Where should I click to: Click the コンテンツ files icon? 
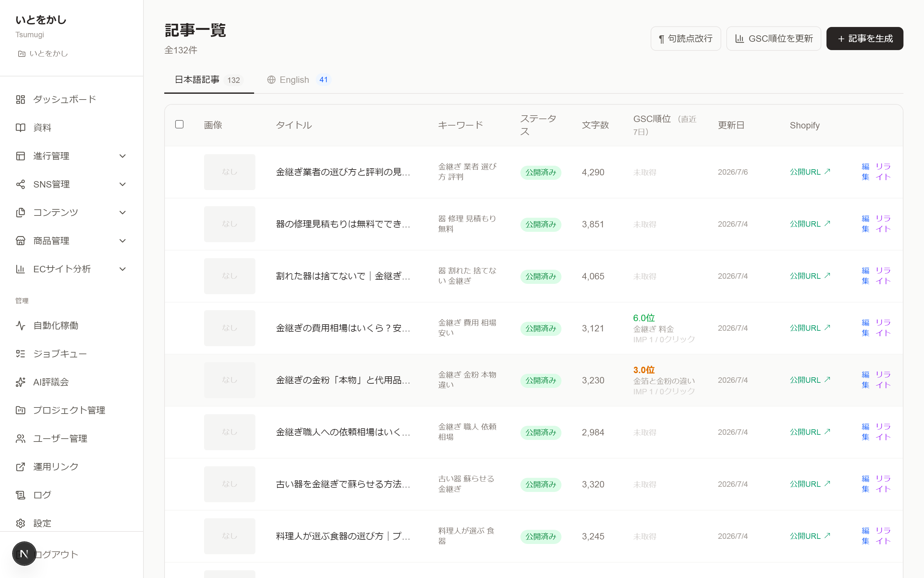[x=21, y=213]
